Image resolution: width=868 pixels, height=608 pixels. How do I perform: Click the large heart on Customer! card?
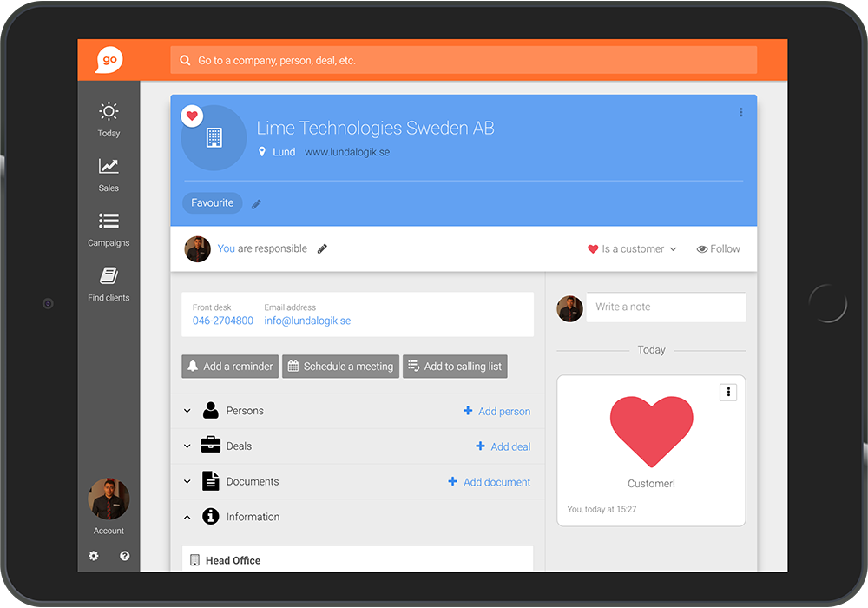652,432
